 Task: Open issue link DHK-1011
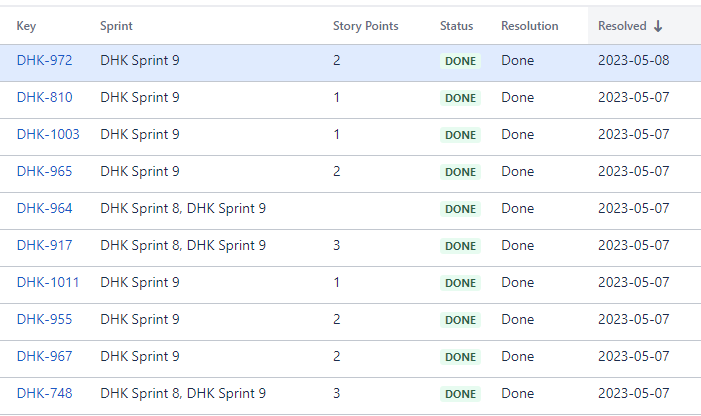(x=48, y=282)
